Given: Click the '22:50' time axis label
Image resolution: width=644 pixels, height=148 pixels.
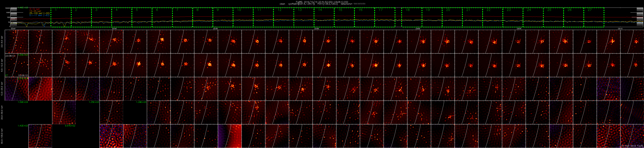Looking at the screenshot, I should pos(215,29).
